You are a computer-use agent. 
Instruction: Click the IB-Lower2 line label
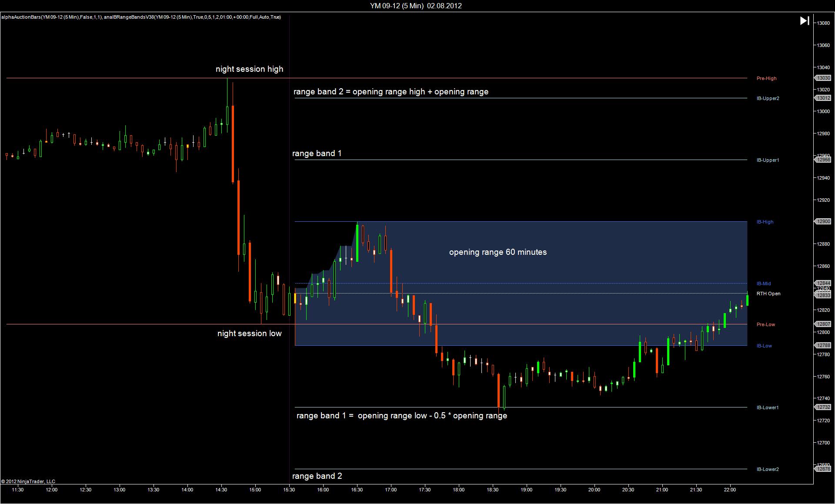point(767,469)
